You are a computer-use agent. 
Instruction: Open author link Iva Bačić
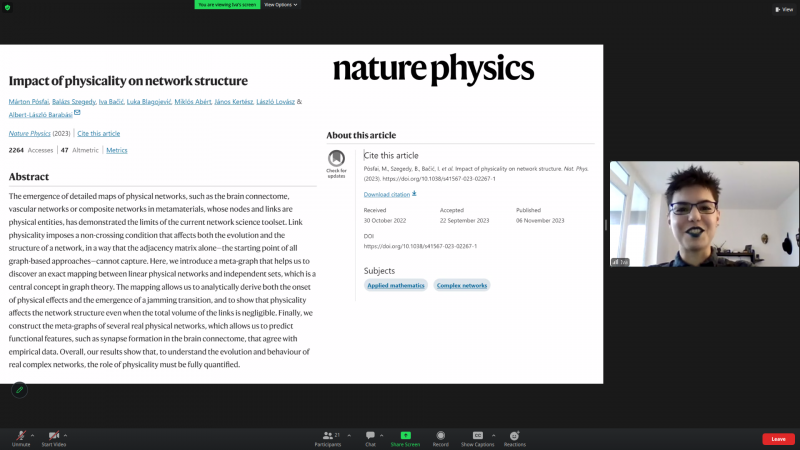(x=111, y=102)
